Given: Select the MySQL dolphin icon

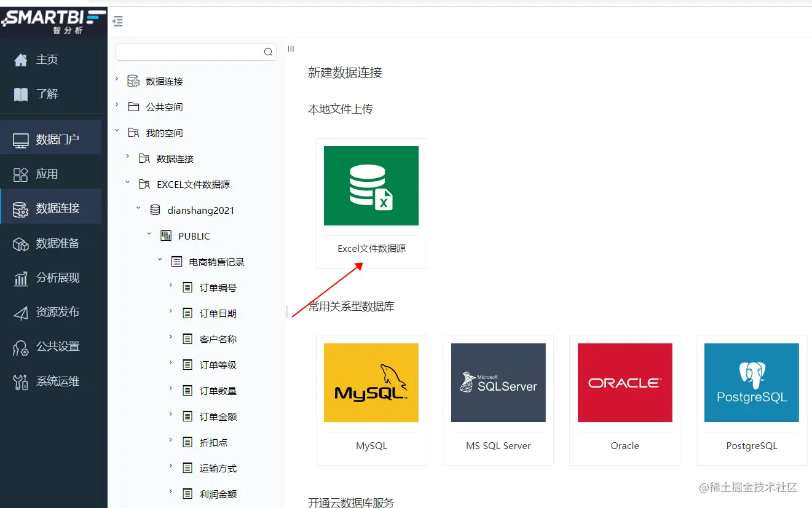Looking at the screenshot, I should (x=371, y=382).
